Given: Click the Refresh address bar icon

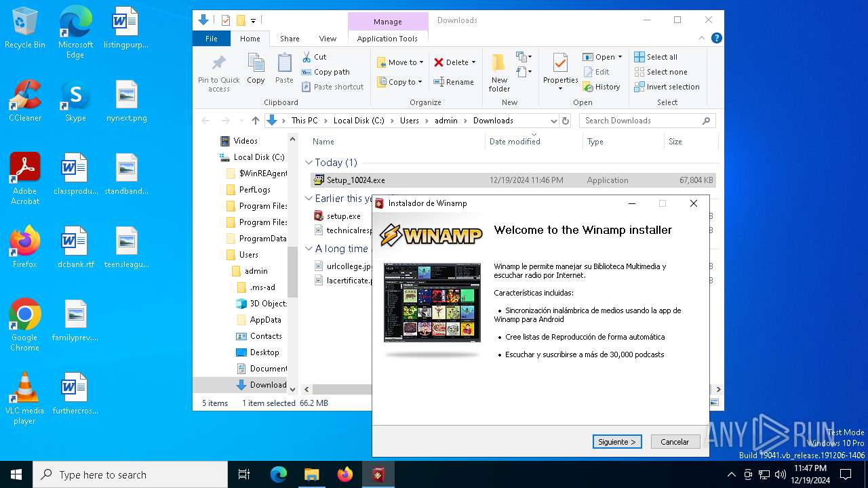Looking at the screenshot, I should (565, 121).
